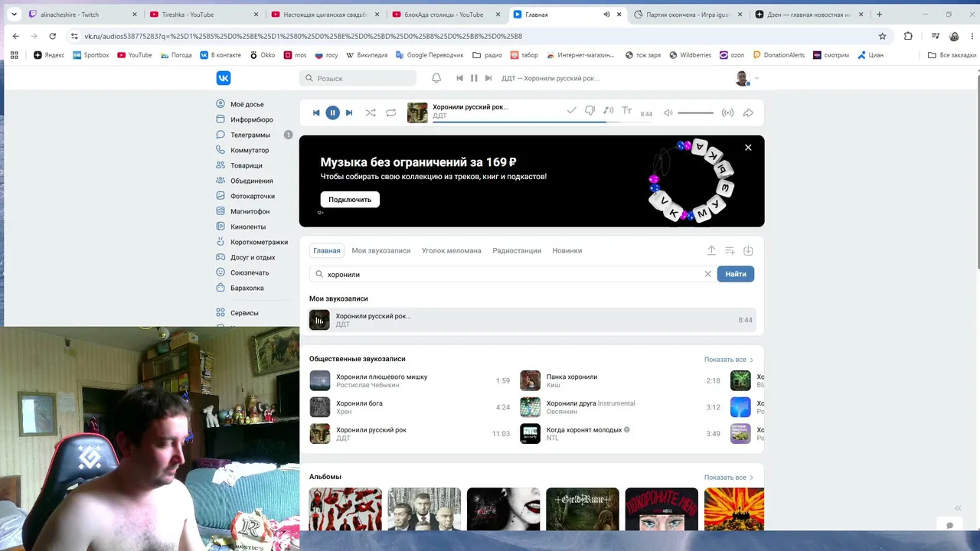Mute audio with the speaker icon
The image size is (980, 551).
pyautogui.click(x=668, y=113)
